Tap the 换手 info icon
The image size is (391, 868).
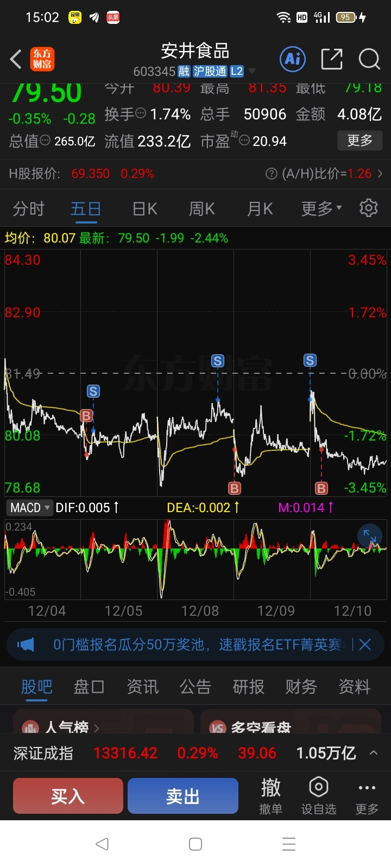[141, 113]
